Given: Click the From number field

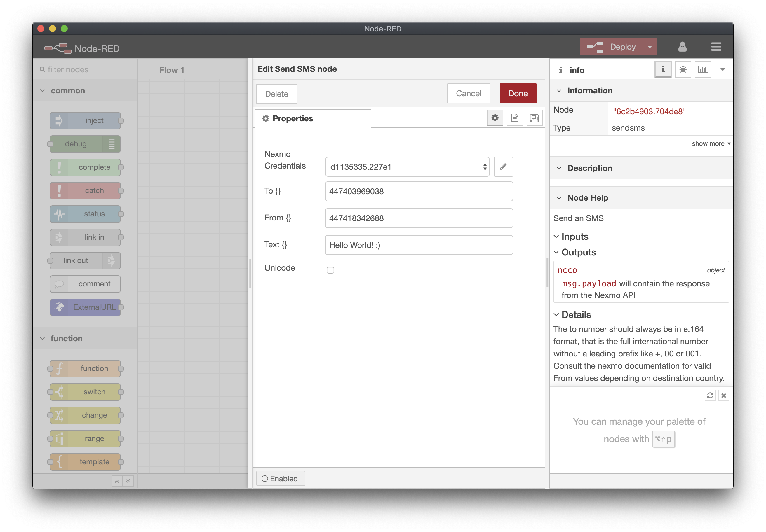Looking at the screenshot, I should 419,218.
